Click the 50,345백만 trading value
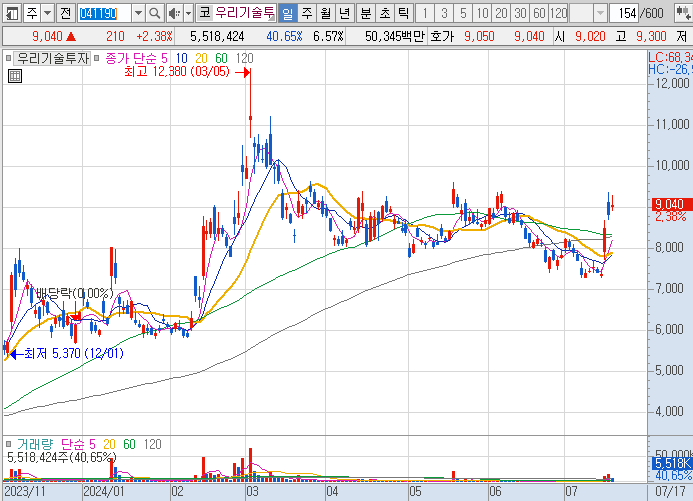 click(x=394, y=36)
